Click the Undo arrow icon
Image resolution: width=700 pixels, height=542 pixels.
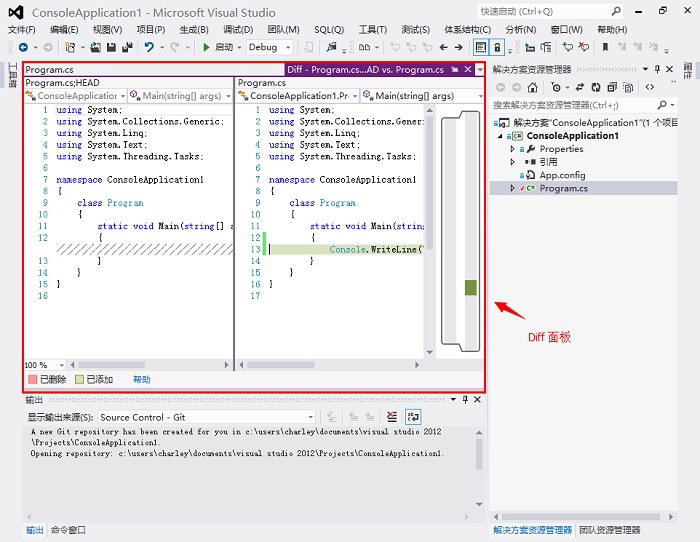149,47
